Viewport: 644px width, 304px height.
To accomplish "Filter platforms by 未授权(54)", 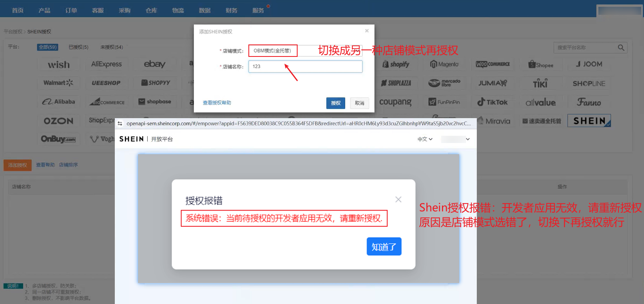I will (x=112, y=47).
